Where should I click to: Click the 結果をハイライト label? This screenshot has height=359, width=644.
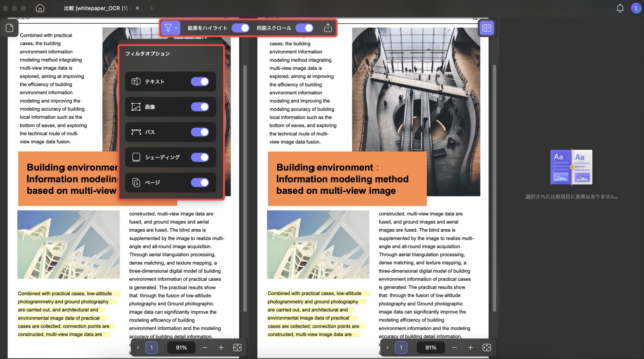(x=208, y=28)
